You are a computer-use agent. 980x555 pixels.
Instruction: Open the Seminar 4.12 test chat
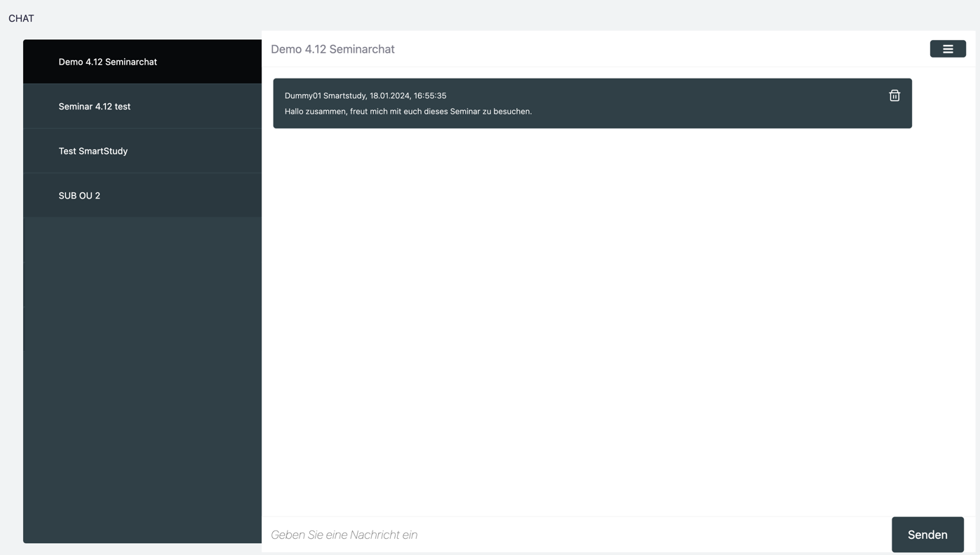[94, 107]
